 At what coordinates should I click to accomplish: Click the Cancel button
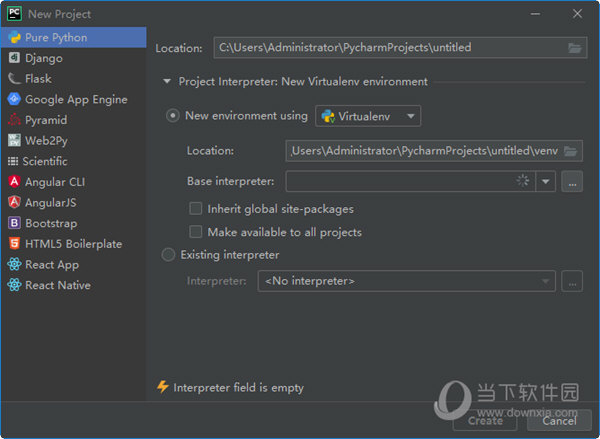tap(559, 420)
